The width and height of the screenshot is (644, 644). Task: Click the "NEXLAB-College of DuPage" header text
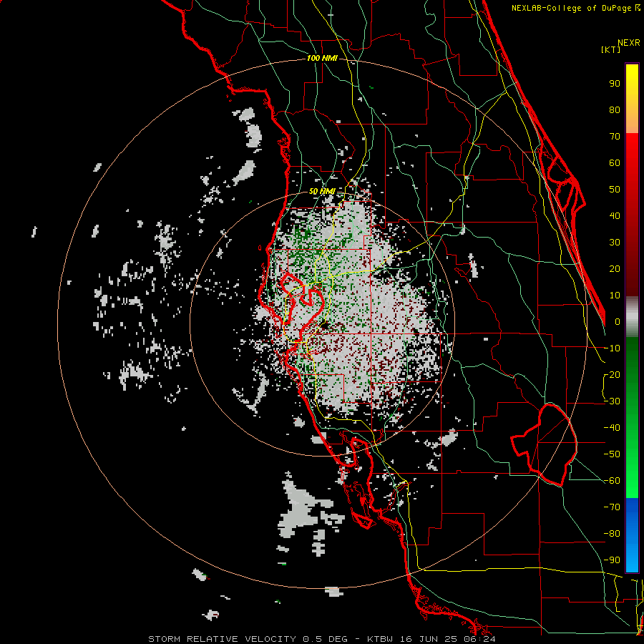tap(571, 8)
